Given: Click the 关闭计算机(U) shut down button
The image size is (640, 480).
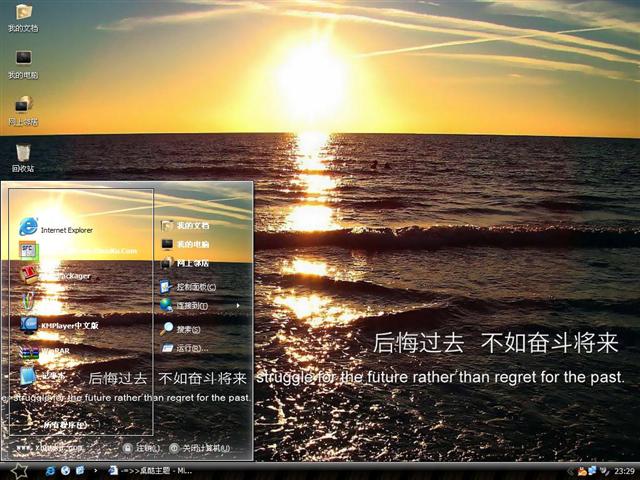Looking at the screenshot, I should (200, 448).
